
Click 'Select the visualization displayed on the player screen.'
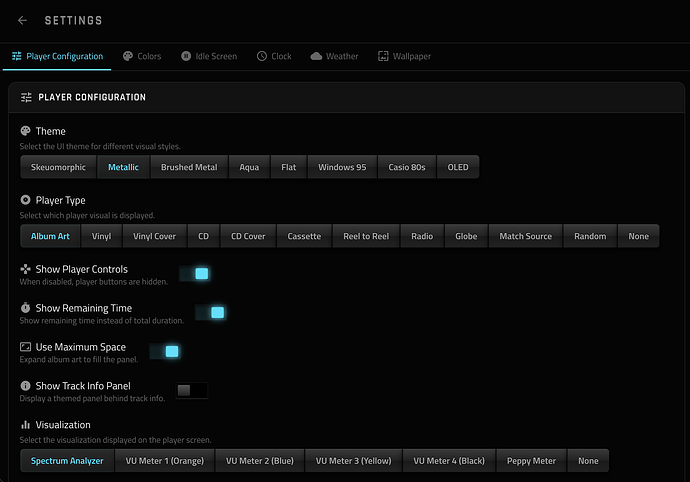tap(115, 440)
